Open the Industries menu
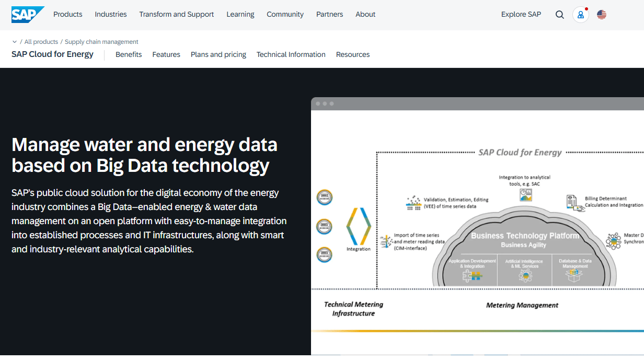This screenshot has height=361, width=644. [111, 14]
